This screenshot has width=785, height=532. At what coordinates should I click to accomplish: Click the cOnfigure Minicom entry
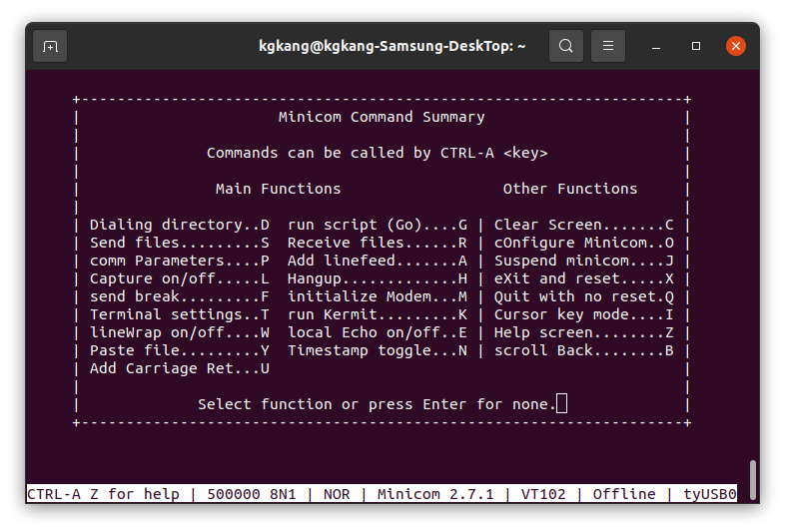(x=583, y=243)
